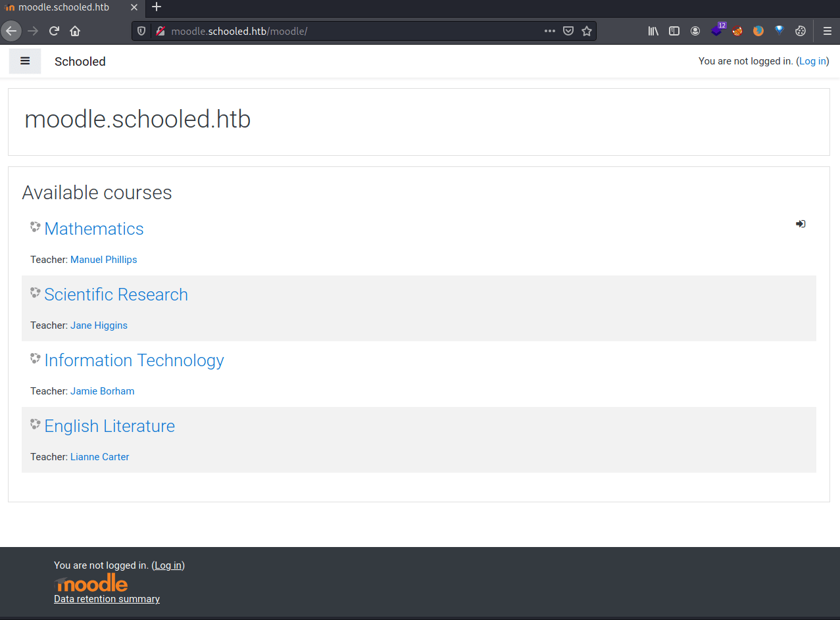Open the Scientific Research course
The image size is (840, 620).
116,295
